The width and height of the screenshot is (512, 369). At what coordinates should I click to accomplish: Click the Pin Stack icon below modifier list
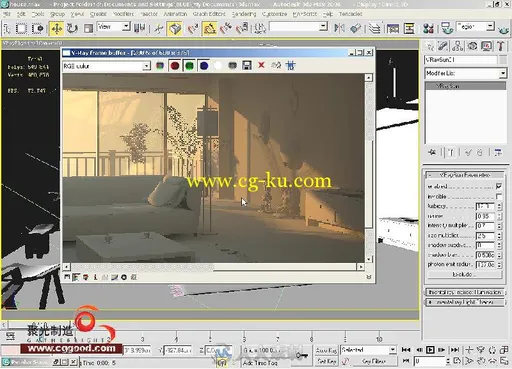coord(432,153)
